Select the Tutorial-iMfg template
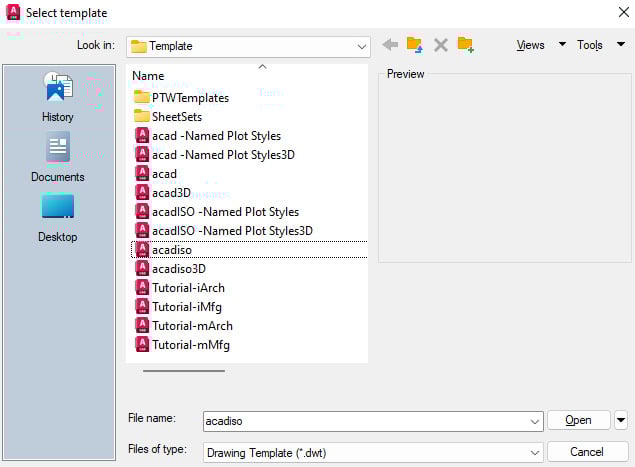This screenshot has width=635, height=467. coord(187,307)
